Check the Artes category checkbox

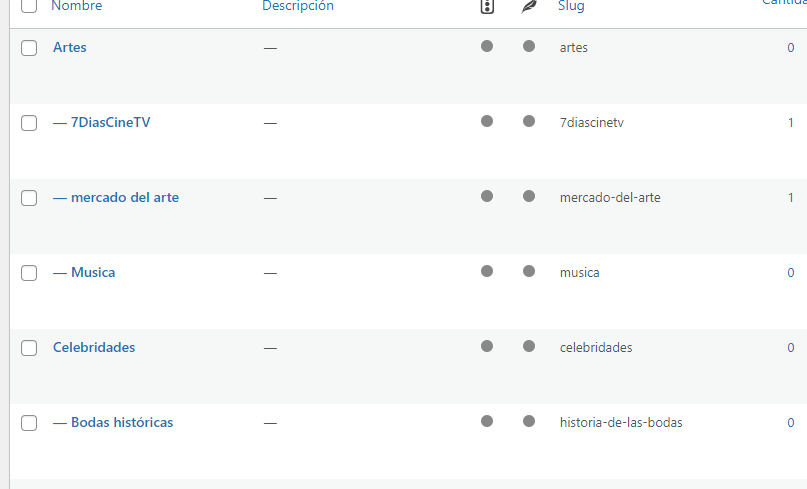click(29, 48)
